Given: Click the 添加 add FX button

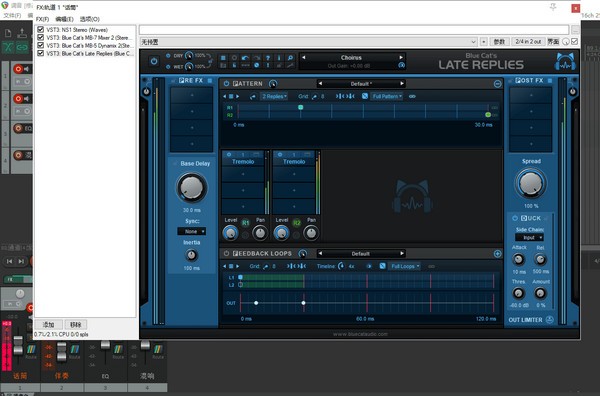Looking at the screenshot, I should click(49, 324).
